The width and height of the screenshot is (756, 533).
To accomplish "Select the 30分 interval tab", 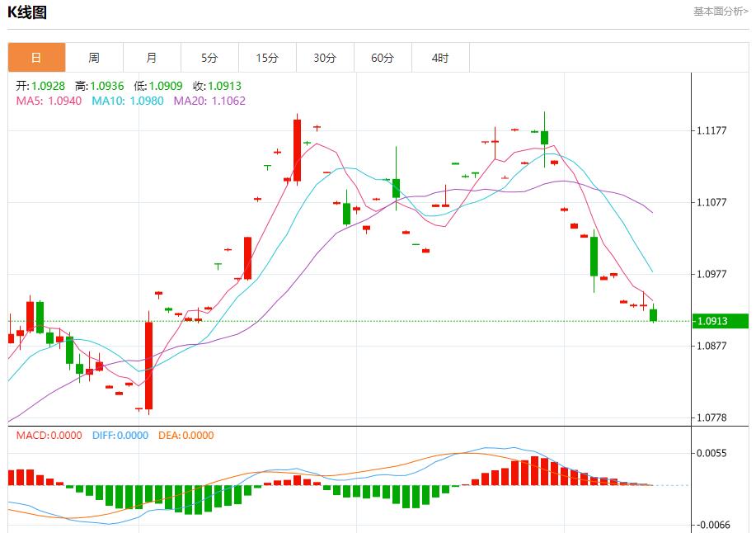I will pos(325,58).
